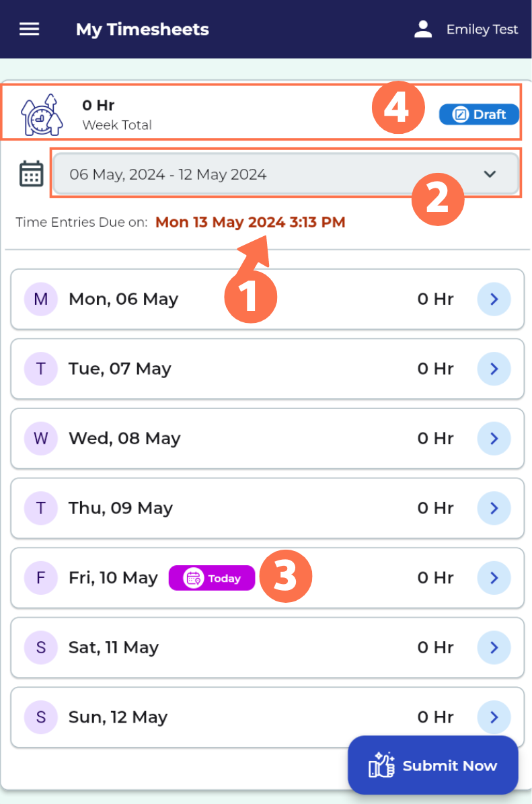Screen dimensions: 532x804
Task: Click the Today pill on Fri, 10 May
Action: coord(211,578)
